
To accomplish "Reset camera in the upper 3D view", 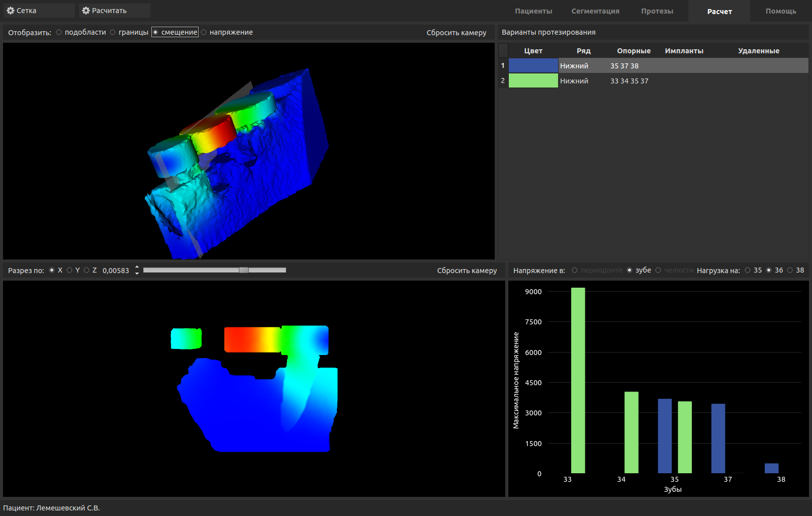I will (456, 33).
